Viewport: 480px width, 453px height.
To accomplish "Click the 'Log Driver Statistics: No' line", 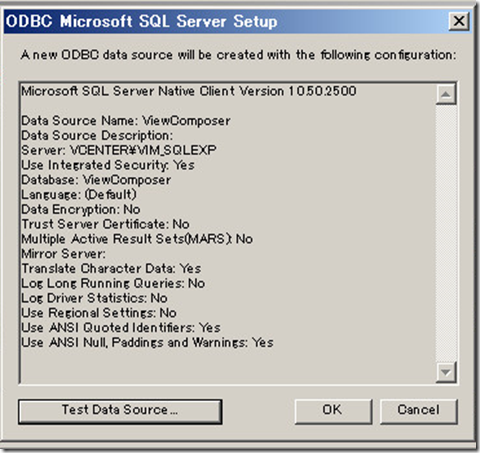I will [x=94, y=298].
